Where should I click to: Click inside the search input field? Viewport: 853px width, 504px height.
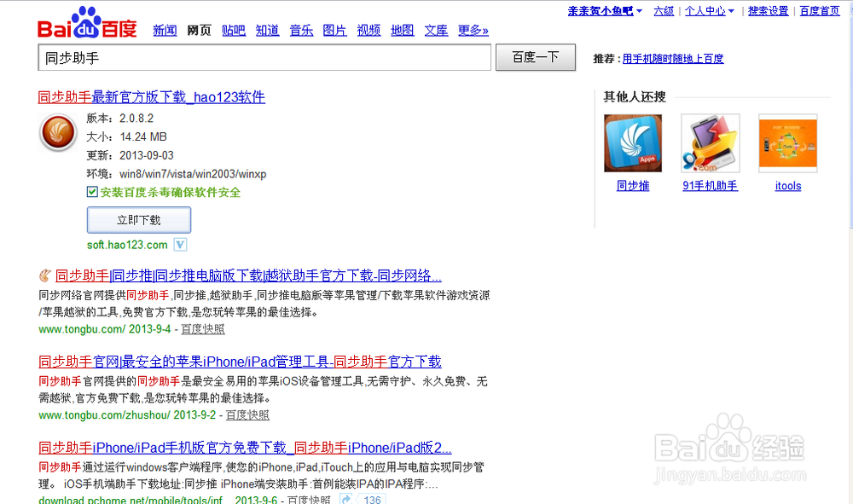tap(256, 57)
